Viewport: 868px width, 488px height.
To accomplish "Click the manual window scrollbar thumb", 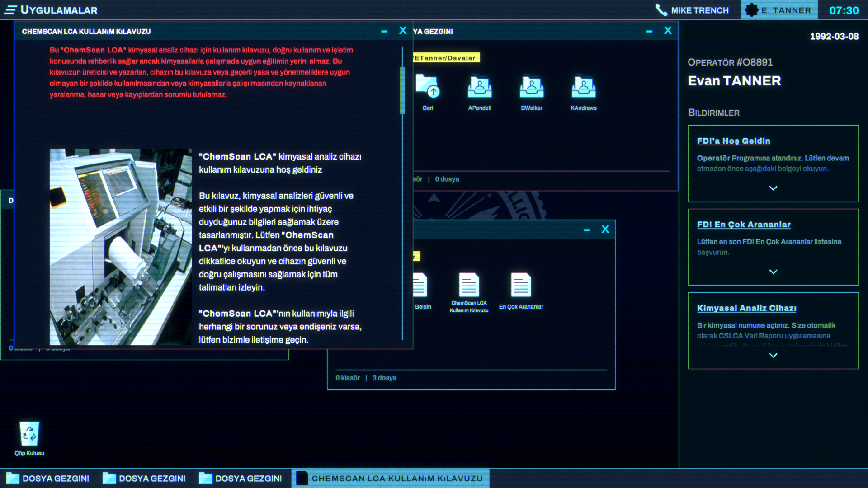I will tap(402, 90).
